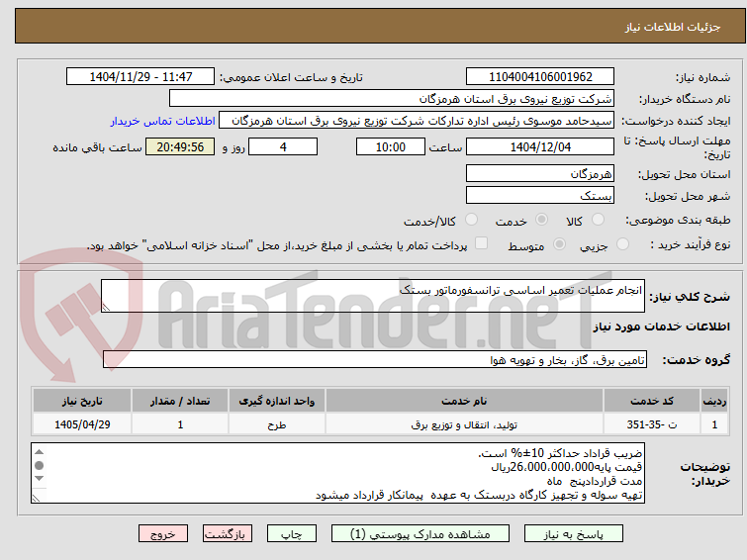Select the کالا radio button

[598, 220]
